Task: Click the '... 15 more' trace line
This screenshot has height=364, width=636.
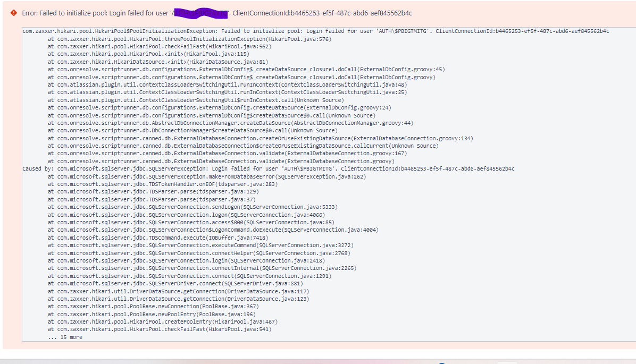Action: coord(65,337)
